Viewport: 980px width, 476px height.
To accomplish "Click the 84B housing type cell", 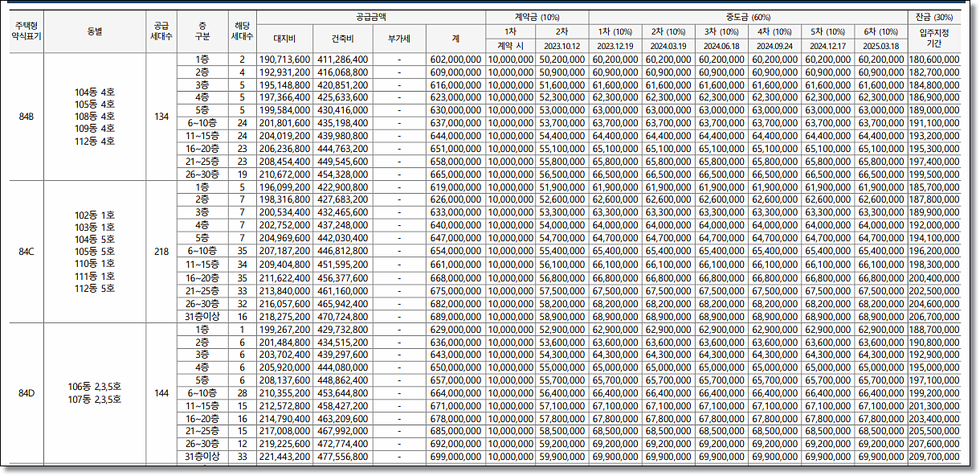I will tap(27, 117).
